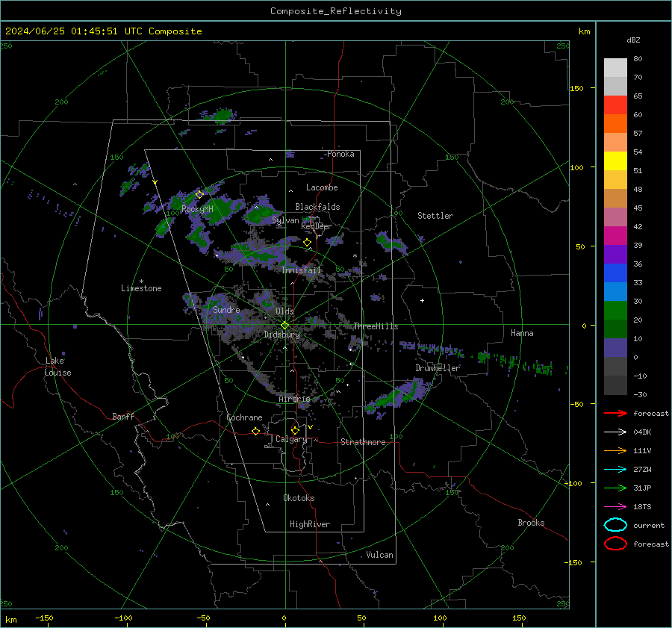Click the 'Banff' label

tap(123, 416)
